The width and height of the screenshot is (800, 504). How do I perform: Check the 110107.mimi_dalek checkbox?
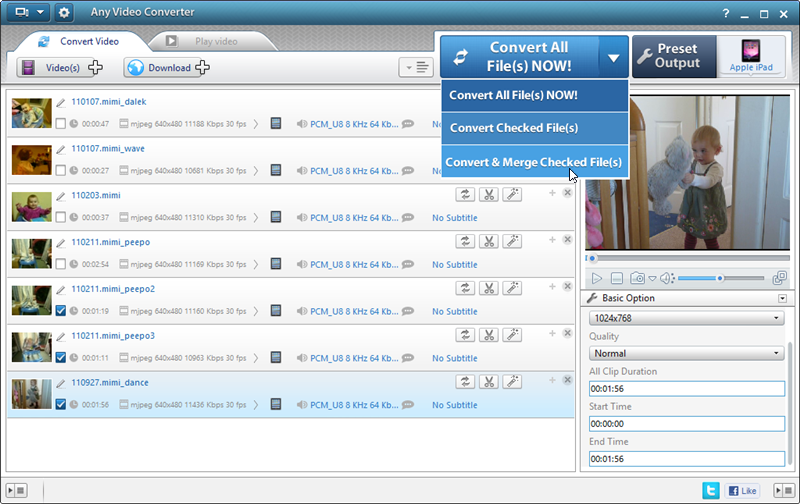(x=61, y=123)
